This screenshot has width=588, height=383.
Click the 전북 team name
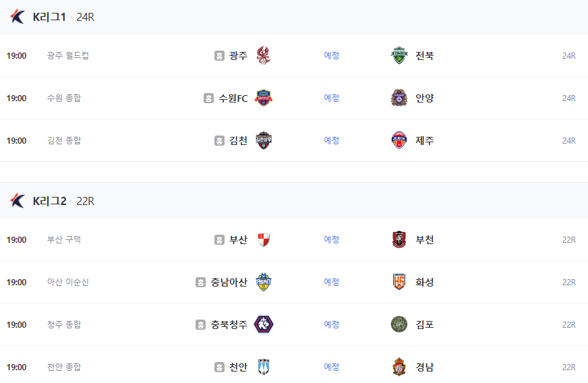click(x=425, y=55)
